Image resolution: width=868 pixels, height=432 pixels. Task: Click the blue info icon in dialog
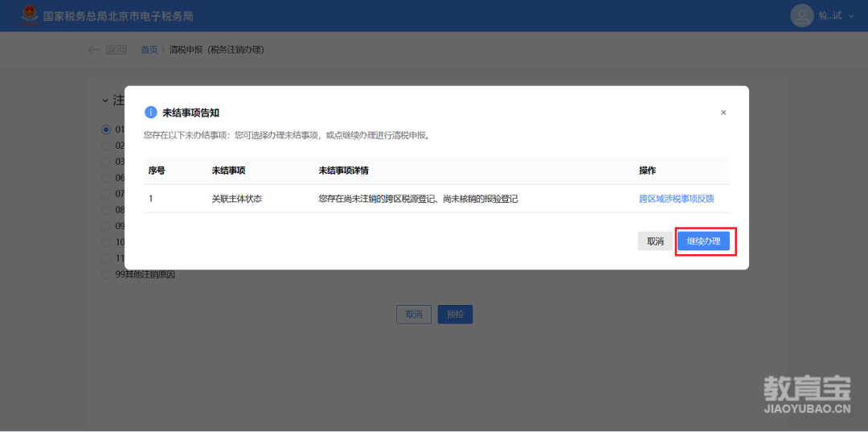[150, 113]
